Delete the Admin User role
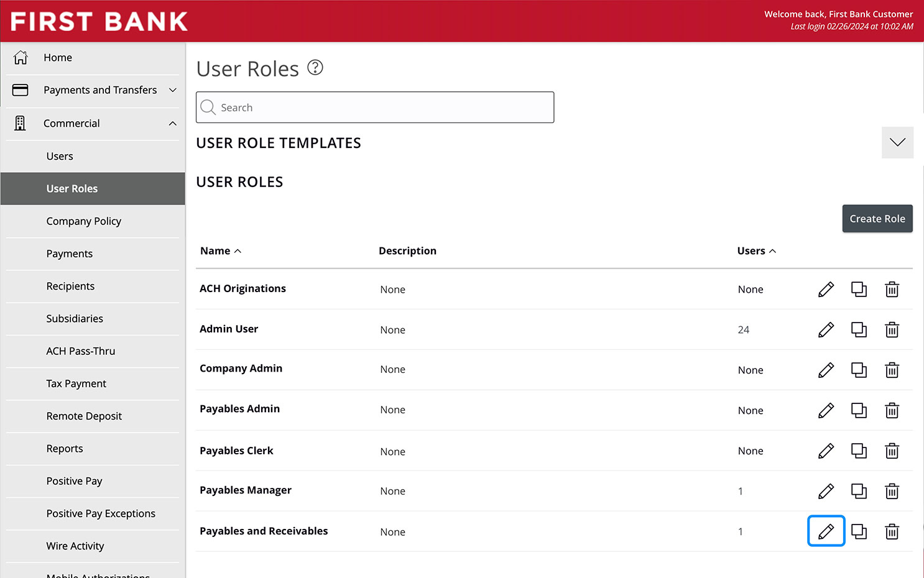The image size is (924, 578). pos(892,329)
